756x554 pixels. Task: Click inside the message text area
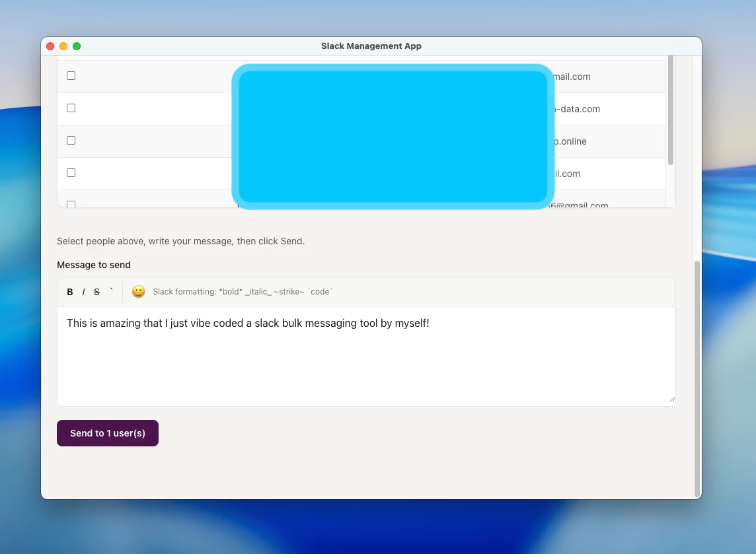pyautogui.click(x=366, y=357)
